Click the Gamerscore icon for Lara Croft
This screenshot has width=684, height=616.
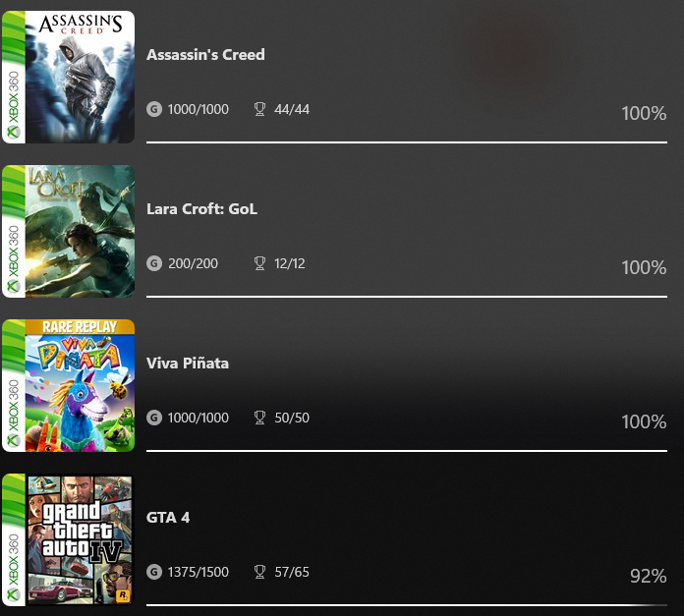pyautogui.click(x=154, y=263)
